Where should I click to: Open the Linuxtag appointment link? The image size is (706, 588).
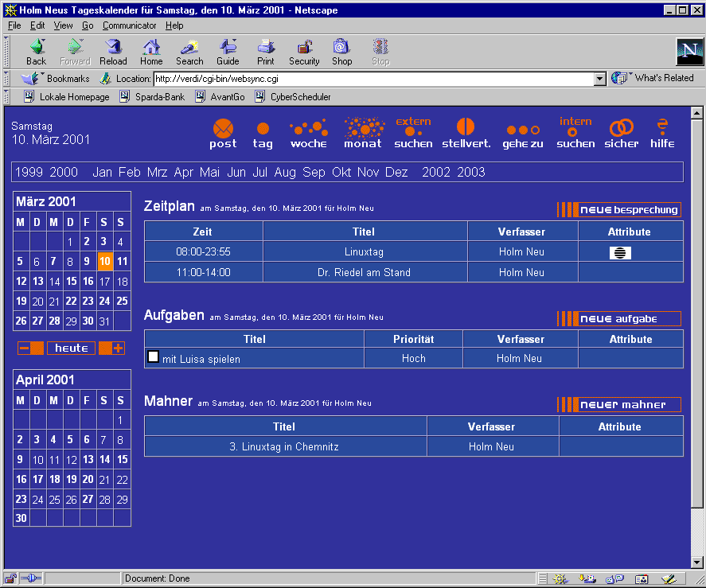click(364, 251)
